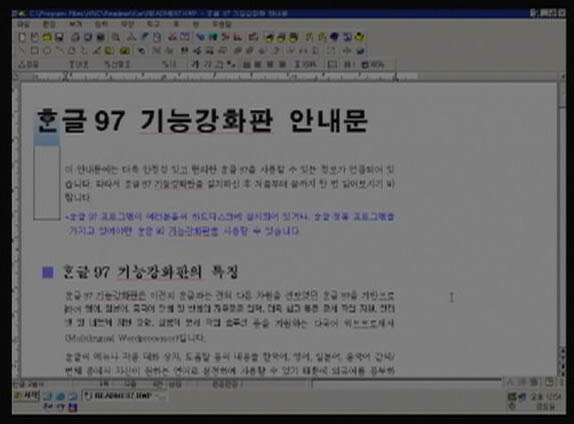Select the Ellipse drawing tool
The height and width of the screenshot is (424, 574).
pos(47,51)
